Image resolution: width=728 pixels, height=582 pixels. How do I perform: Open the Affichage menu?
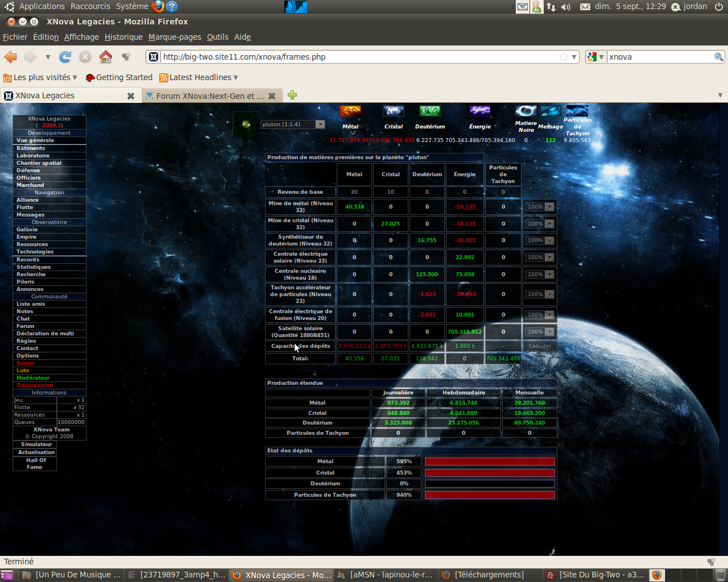(x=81, y=37)
